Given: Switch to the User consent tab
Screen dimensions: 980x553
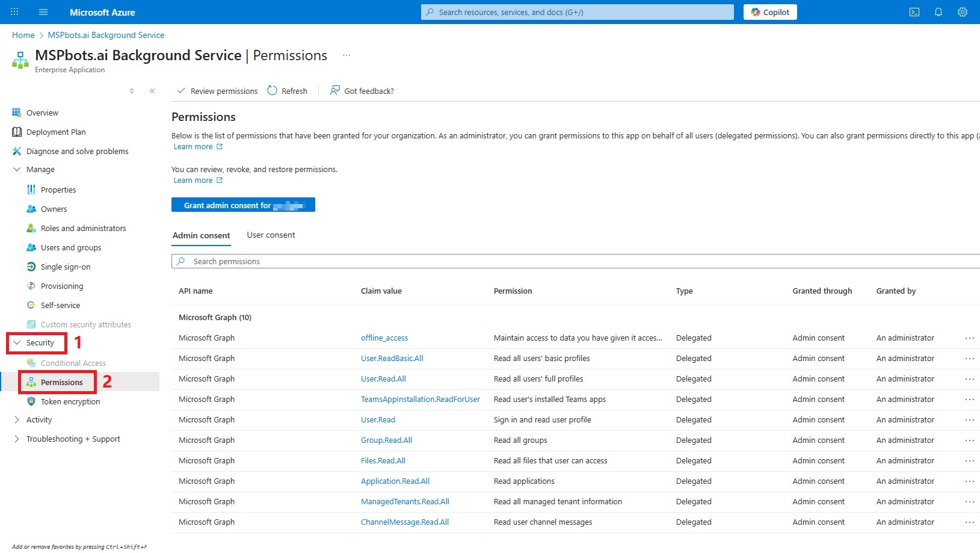Looking at the screenshot, I should point(271,235).
